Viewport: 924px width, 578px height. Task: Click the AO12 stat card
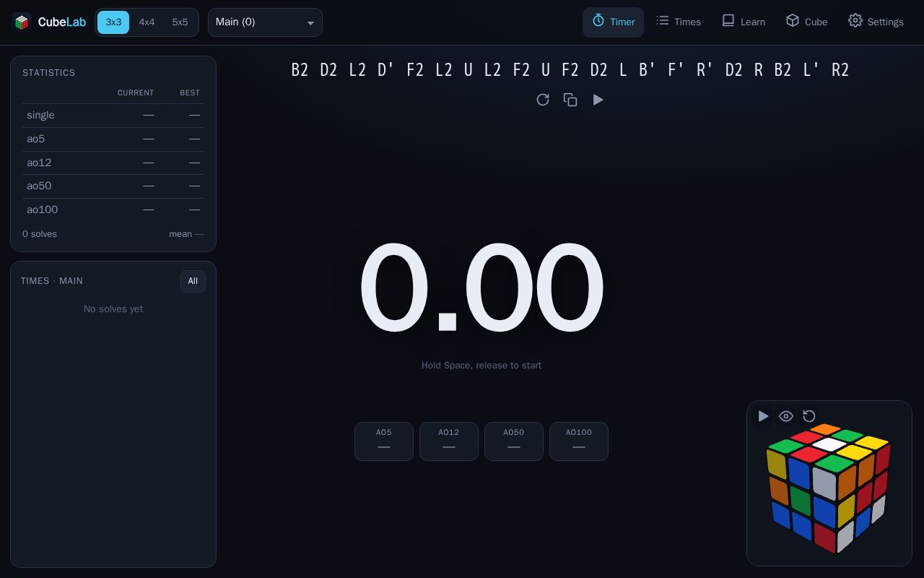(449, 441)
